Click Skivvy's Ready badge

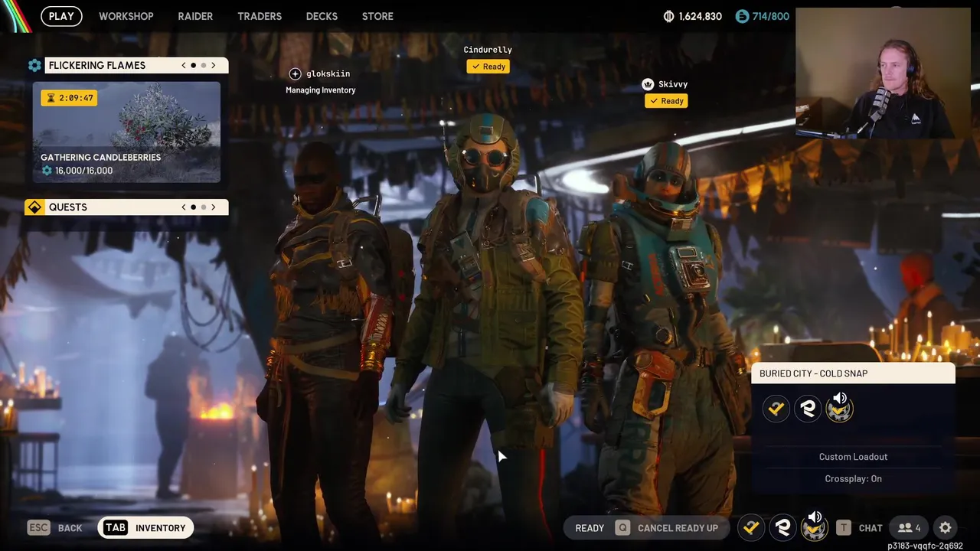[x=666, y=101]
